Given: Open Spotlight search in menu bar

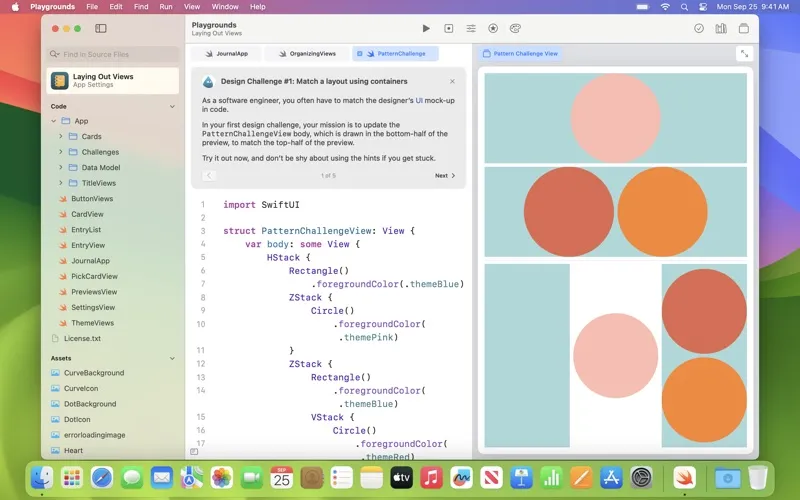Looking at the screenshot, I should coord(684,7).
